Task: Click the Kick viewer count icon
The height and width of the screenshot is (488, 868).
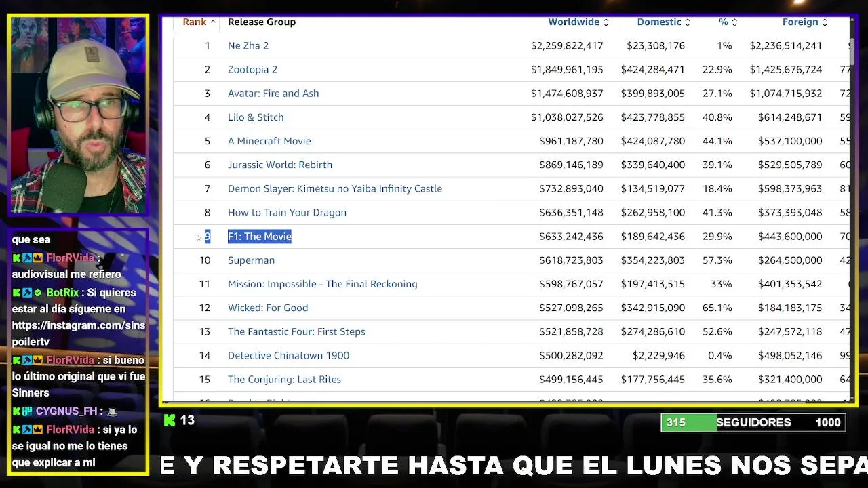Action: (x=170, y=420)
